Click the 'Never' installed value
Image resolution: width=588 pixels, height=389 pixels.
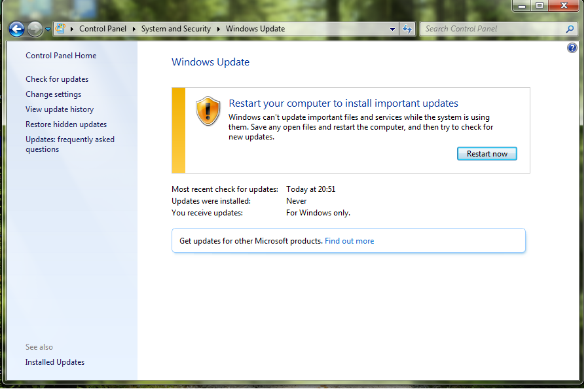point(296,201)
